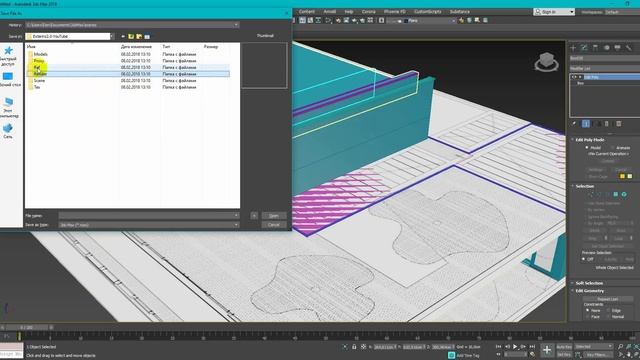This screenshot has width=640, height=360.
Task: Go to Quick Access star shortcut
Action: coord(8,56)
